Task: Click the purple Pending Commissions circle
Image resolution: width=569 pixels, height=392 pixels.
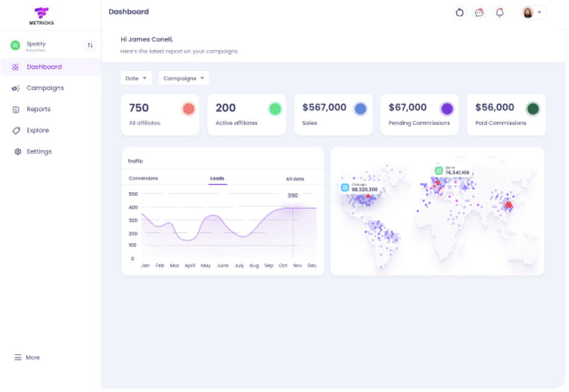Action: click(x=447, y=109)
